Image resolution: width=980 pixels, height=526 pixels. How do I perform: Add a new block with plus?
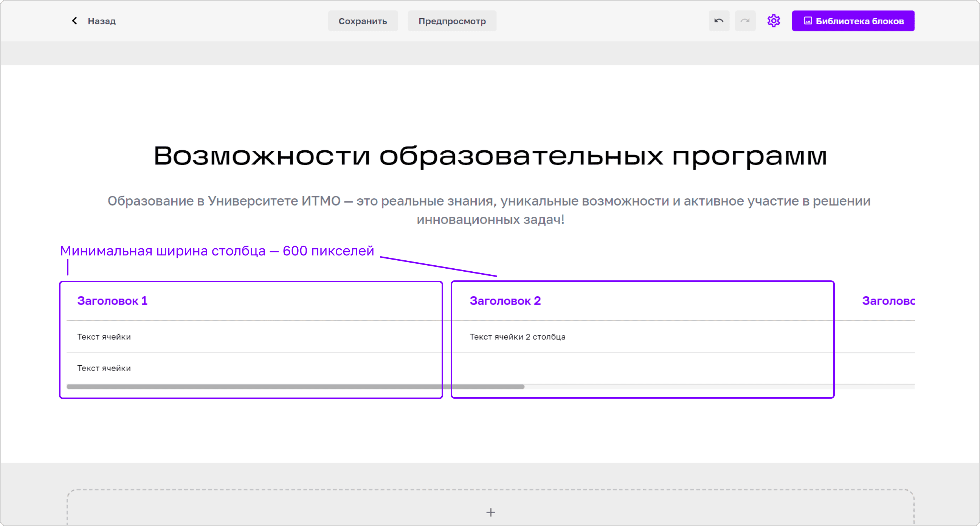coord(491,512)
